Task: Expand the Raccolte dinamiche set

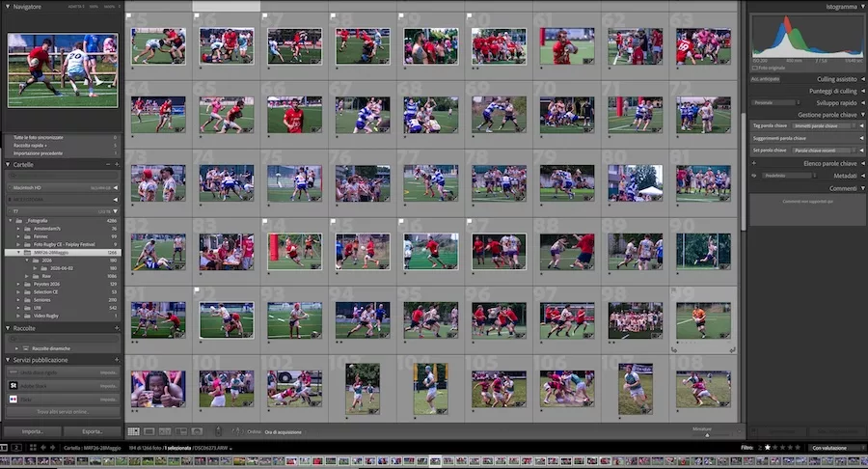Action: click(x=16, y=348)
